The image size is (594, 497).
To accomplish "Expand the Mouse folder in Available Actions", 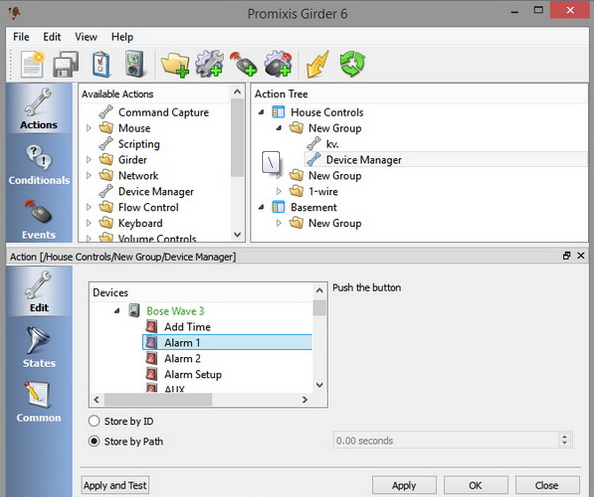I will (x=89, y=128).
